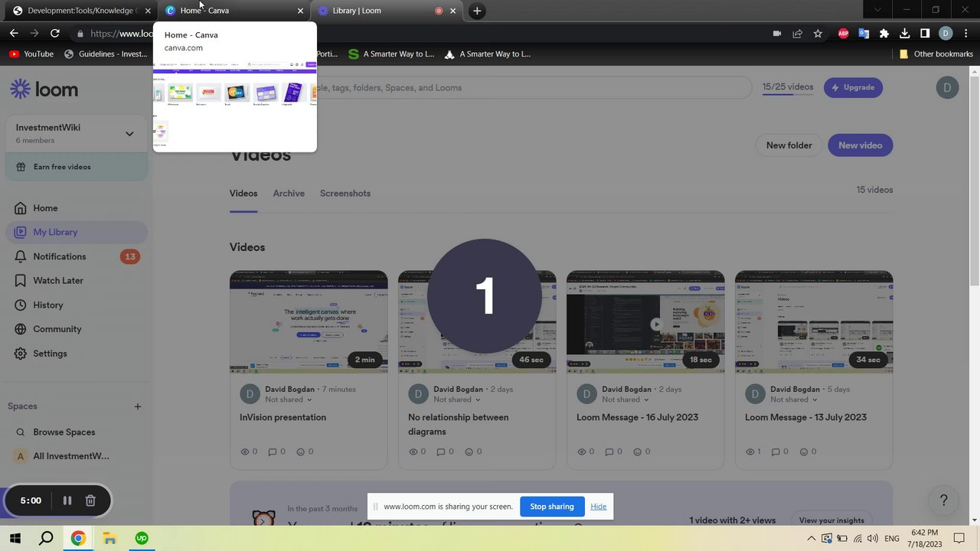This screenshot has height=551, width=980.
Task: Add a new Space with plus icon
Action: click(138, 406)
